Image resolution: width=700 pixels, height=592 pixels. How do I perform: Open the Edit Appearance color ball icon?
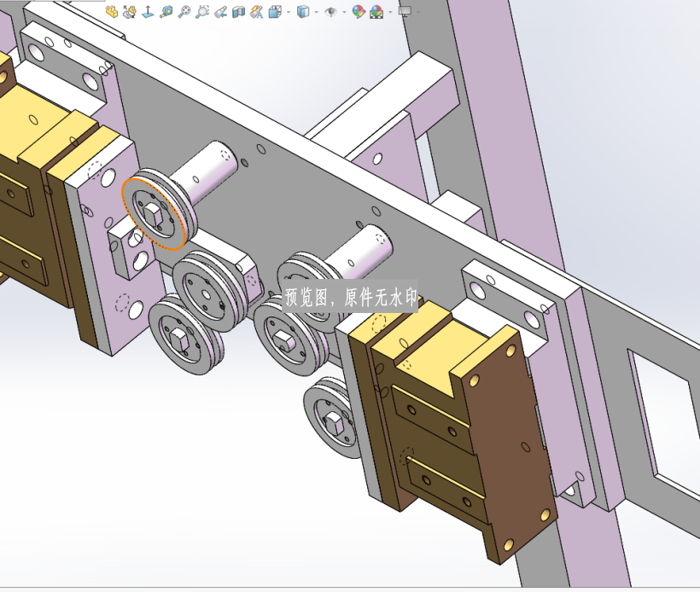[359, 12]
